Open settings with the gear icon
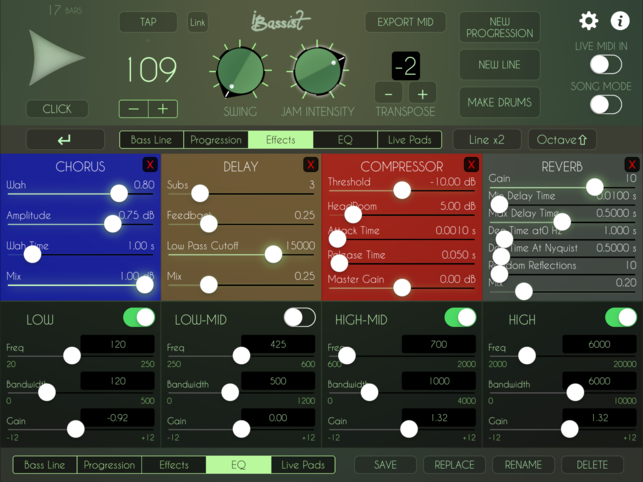The height and width of the screenshot is (482, 643). (x=588, y=21)
